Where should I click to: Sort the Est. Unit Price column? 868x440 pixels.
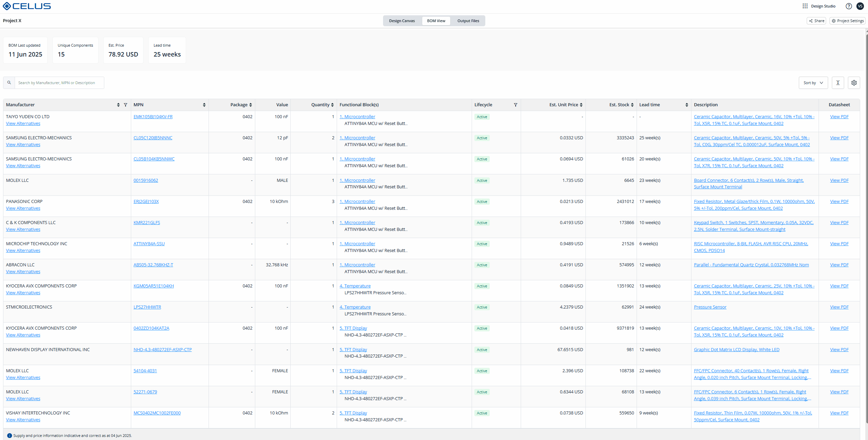pos(581,105)
